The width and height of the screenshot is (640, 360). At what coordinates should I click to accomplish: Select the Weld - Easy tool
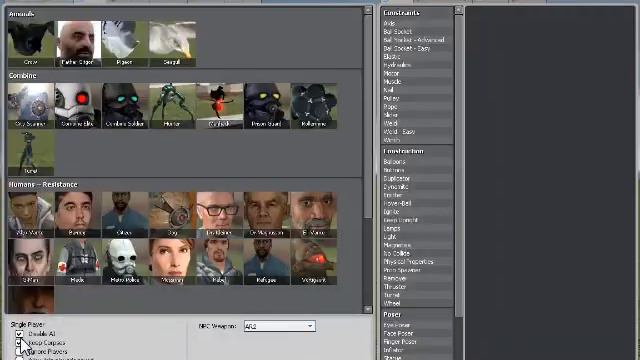click(x=417, y=132)
